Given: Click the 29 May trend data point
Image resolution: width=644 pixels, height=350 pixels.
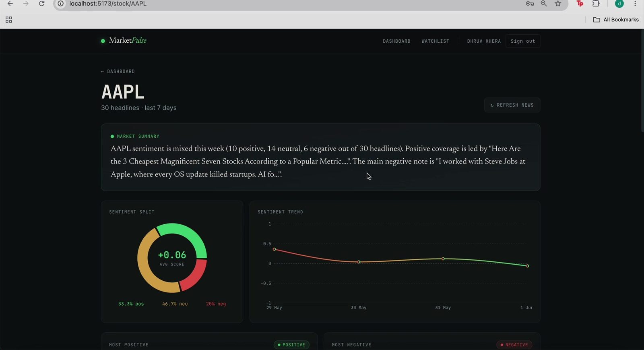Looking at the screenshot, I should click(275, 249).
